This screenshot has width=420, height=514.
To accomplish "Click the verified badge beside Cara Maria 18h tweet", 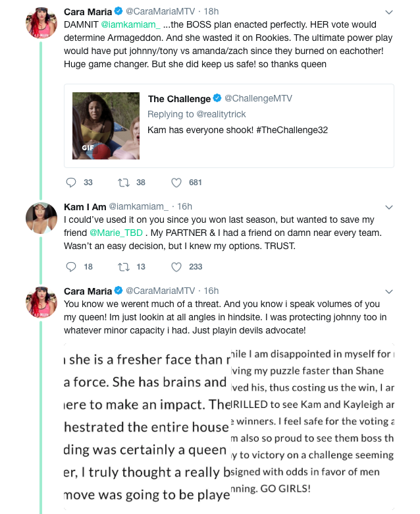I will tap(118, 11).
